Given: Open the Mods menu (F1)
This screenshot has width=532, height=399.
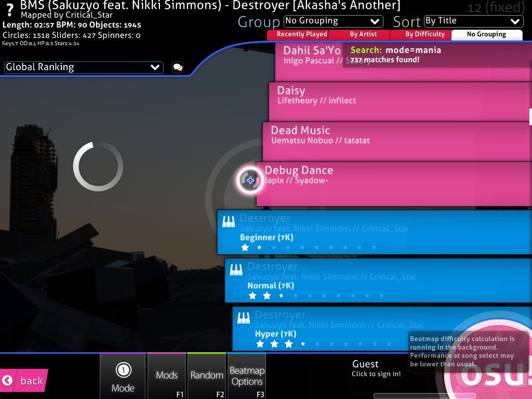Looking at the screenshot, I should [x=167, y=376].
